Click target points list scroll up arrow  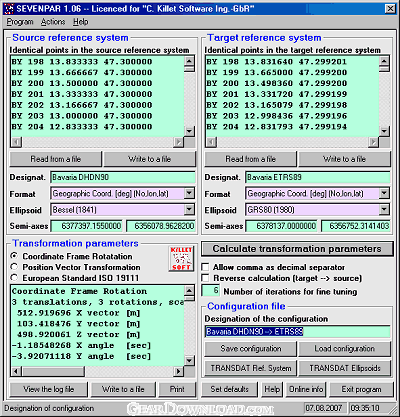384,61
